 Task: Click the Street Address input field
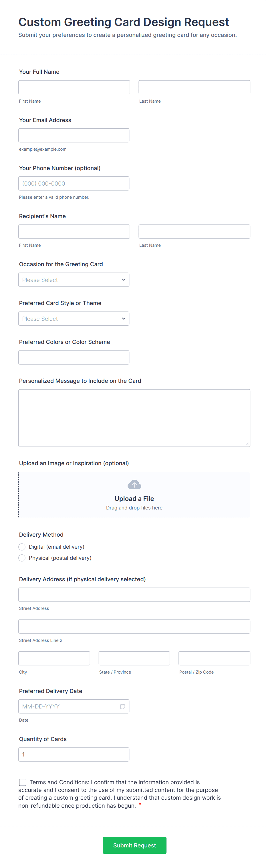coord(134,594)
